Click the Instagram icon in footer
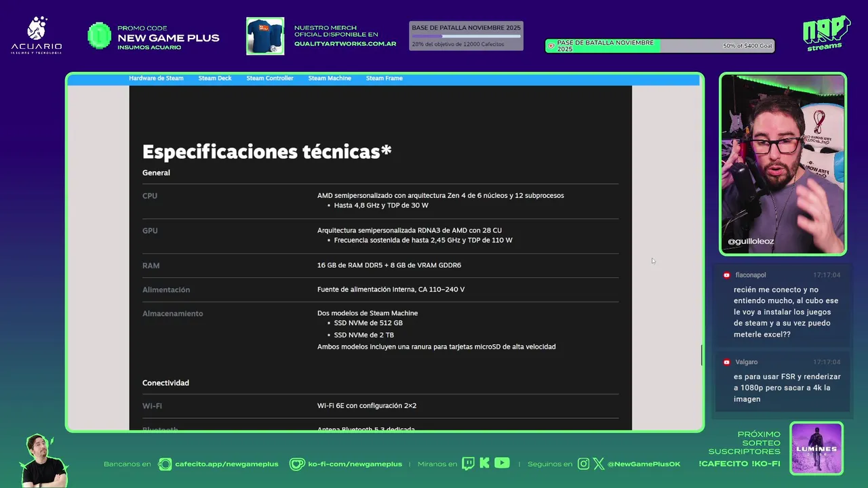Screen dimensions: 868x488 [x=584, y=464]
